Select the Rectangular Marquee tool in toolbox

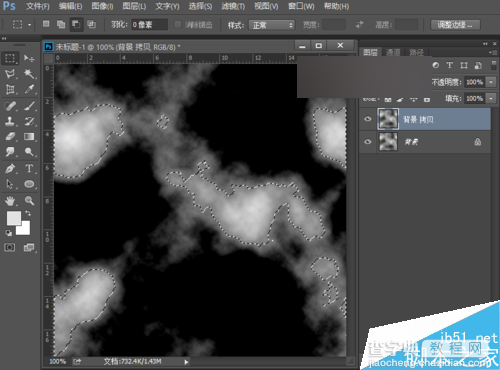pyautogui.click(x=10, y=58)
